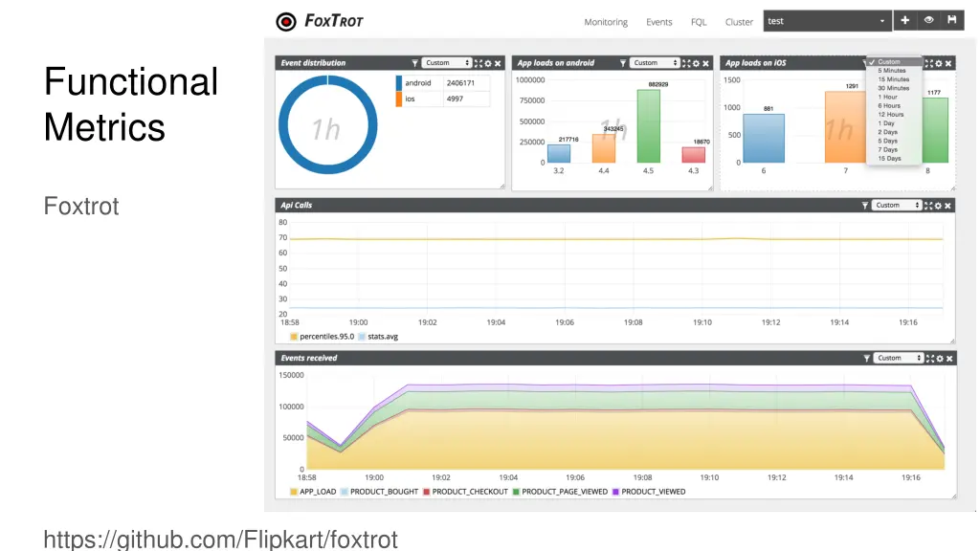
Task: Add a new widget with plus button
Action: [x=904, y=21]
